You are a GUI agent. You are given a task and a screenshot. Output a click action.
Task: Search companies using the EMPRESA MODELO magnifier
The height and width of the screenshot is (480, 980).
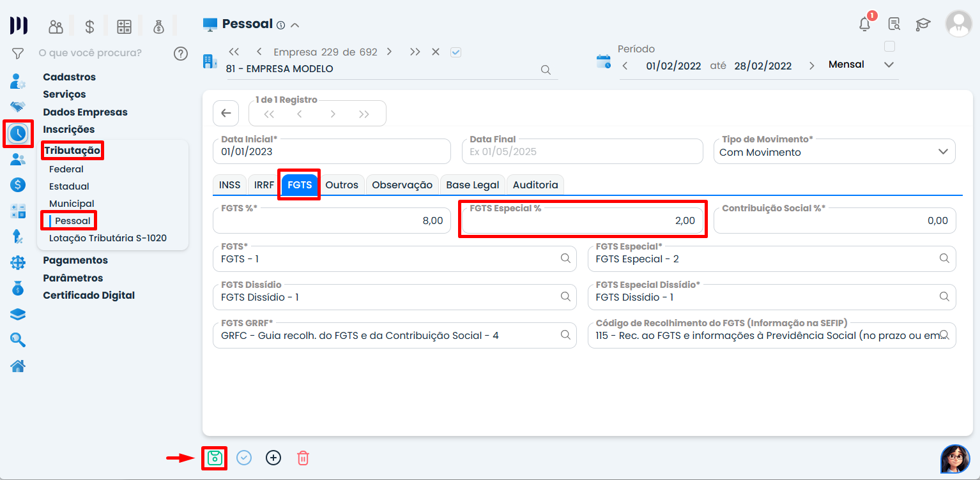(x=546, y=70)
